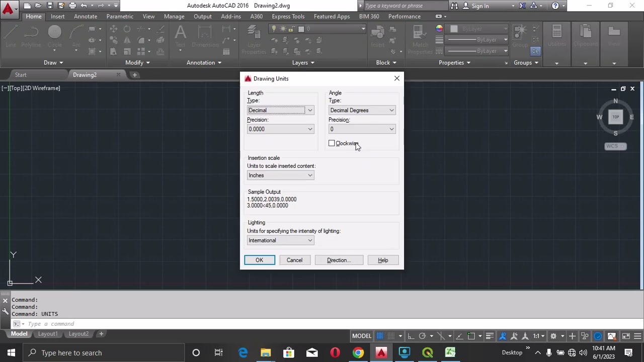Click the Direction... button
The height and width of the screenshot is (362, 644).
click(x=339, y=260)
